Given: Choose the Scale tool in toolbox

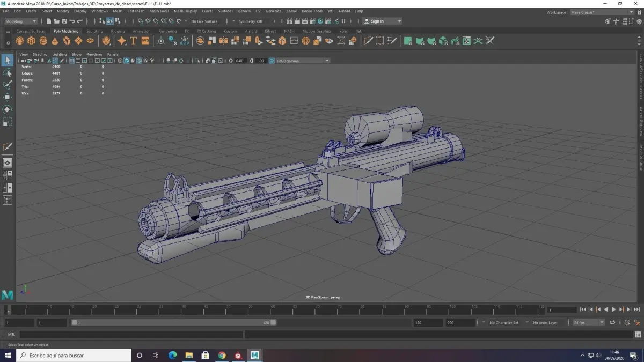Looking at the screenshot, I should 8,122.
